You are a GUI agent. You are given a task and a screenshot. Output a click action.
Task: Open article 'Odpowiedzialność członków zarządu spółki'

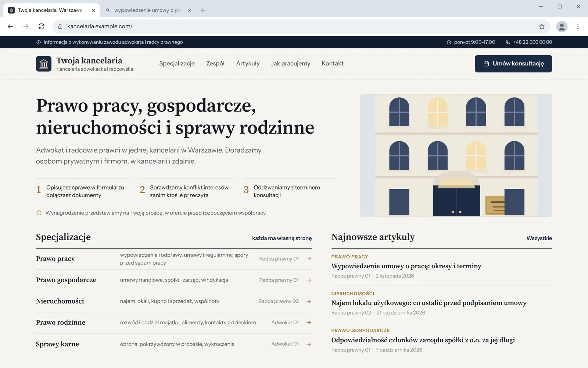[423, 340]
